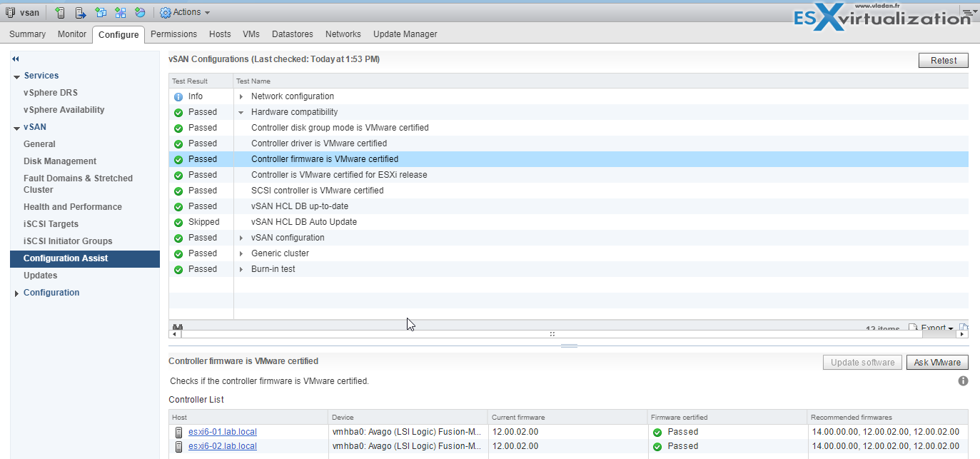This screenshot has width=980, height=459.
Task: Open Updates under vSAN in the sidebar
Action: (x=41, y=276)
